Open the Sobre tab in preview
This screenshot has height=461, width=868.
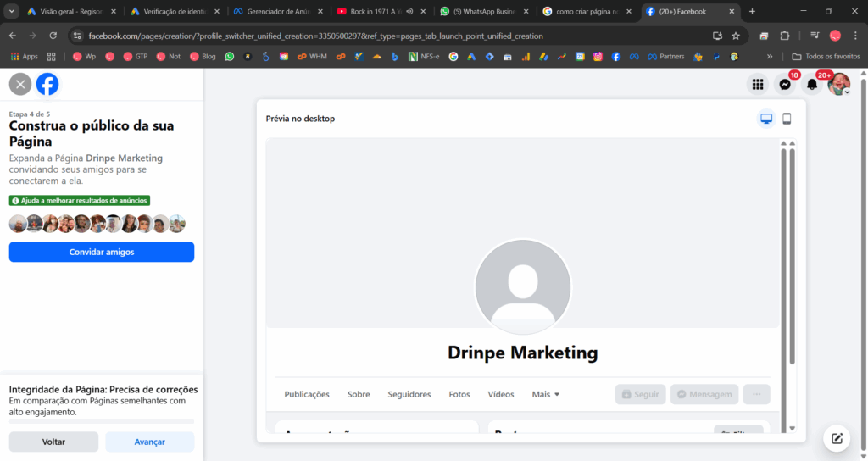click(359, 394)
